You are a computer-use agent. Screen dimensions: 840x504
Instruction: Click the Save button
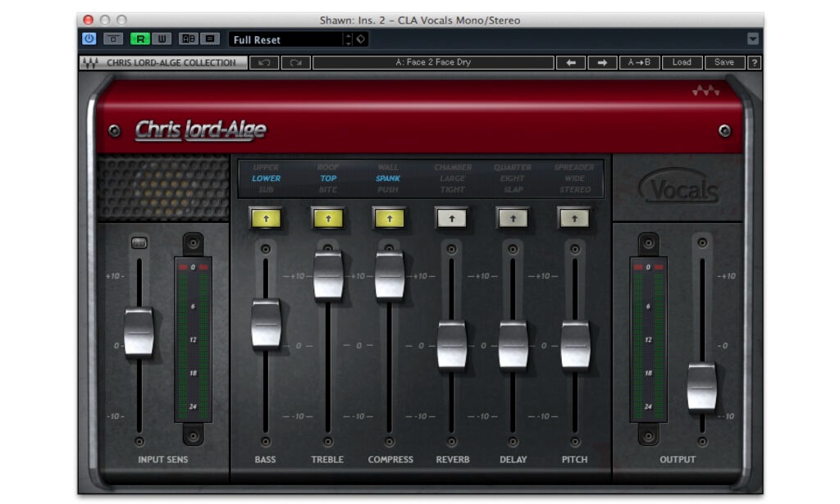pos(724,62)
